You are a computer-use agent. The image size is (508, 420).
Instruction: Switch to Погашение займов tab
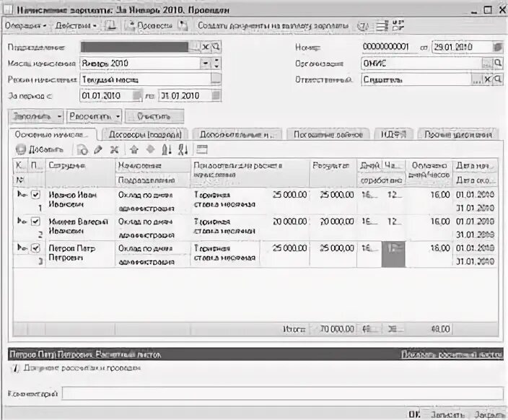coord(328,134)
